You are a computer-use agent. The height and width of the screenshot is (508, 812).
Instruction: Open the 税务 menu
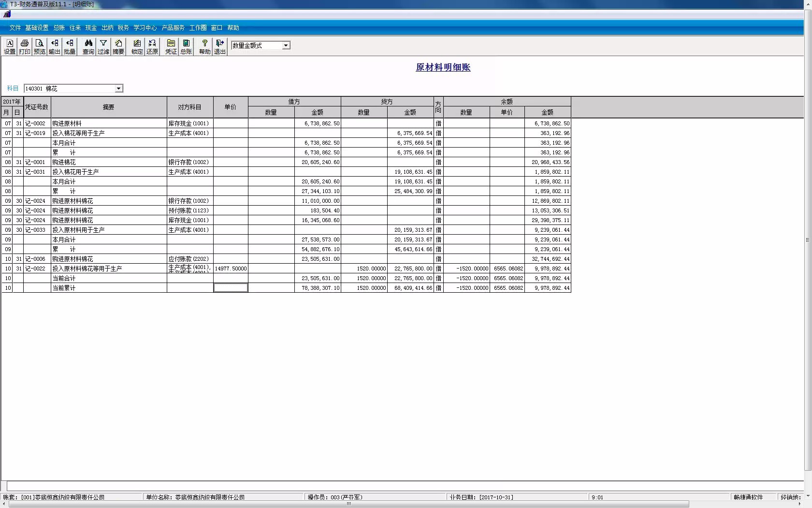pos(123,28)
